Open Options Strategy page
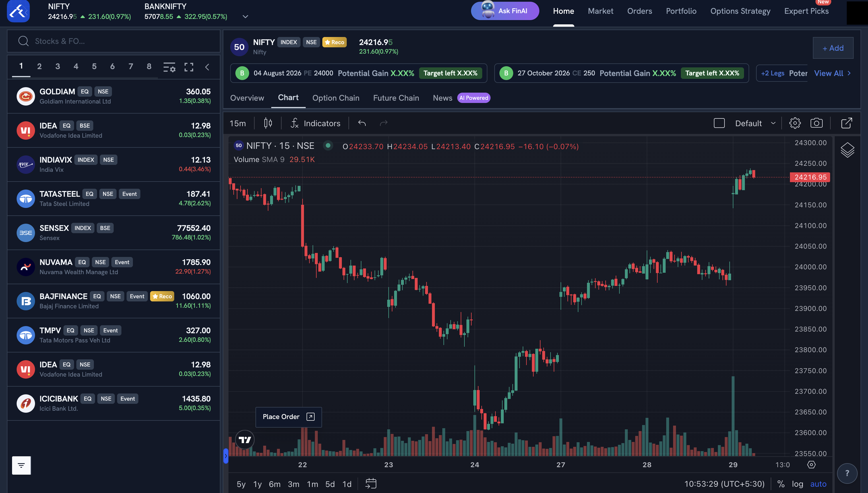Screen dimensions: 868x493 (x=740, y=11)
